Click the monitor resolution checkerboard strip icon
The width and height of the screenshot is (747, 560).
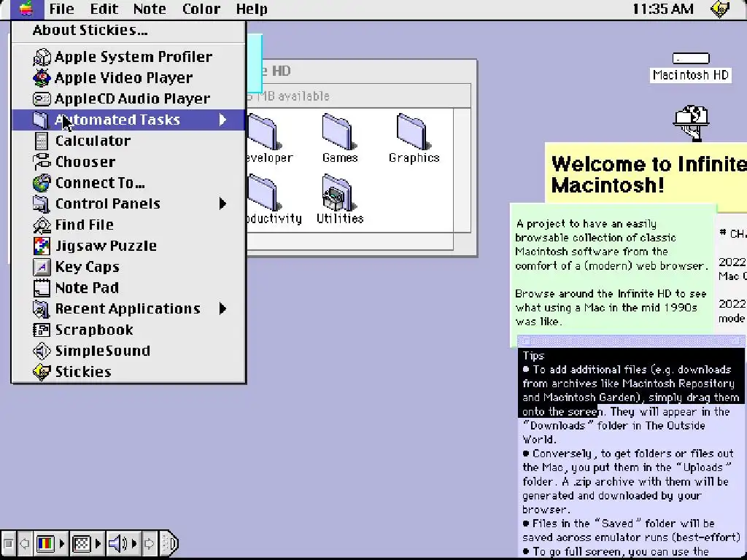82,543
